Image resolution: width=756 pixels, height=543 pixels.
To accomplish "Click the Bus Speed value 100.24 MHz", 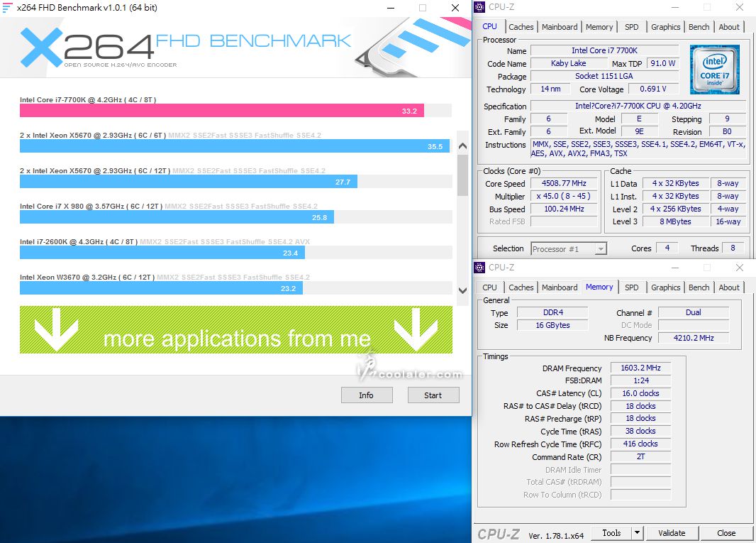I will point(564,209).
